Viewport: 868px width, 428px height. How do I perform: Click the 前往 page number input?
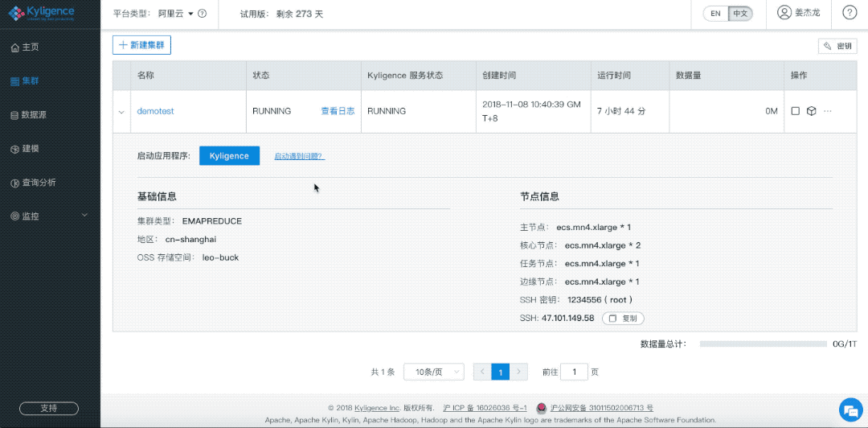(x=574, y=372)
